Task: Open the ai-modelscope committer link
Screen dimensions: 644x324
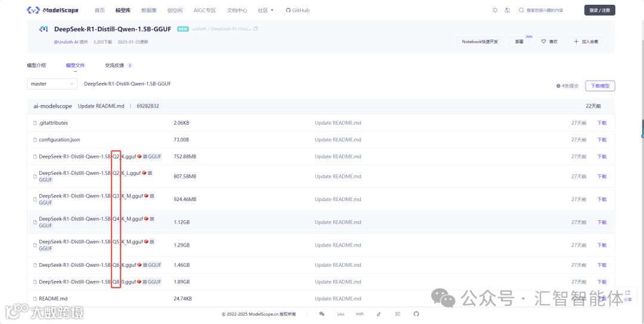Action: (x=52, y=106)
